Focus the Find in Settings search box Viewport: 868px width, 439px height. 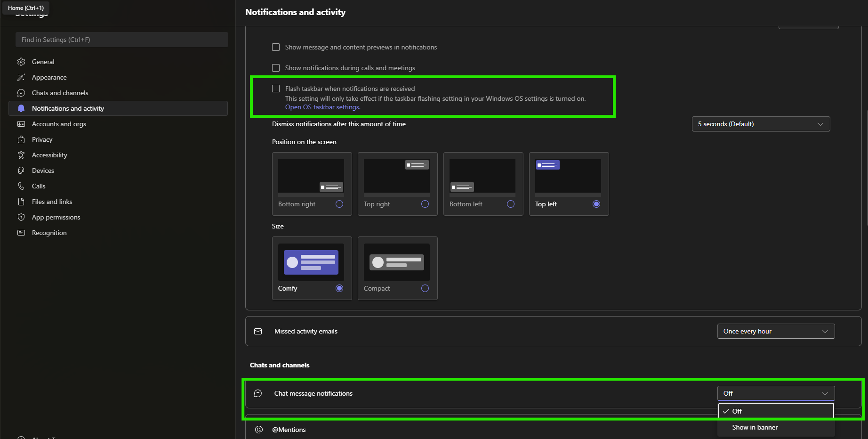(122, 40)
